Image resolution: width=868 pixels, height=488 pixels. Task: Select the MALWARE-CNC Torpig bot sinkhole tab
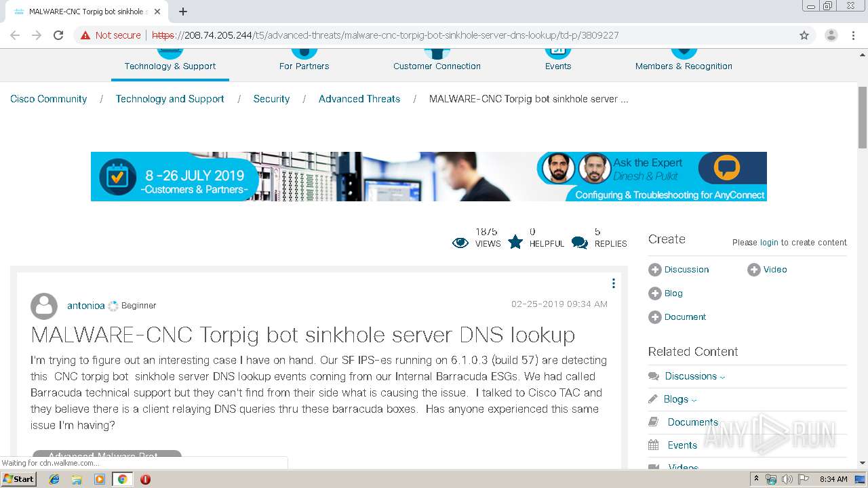87,12
